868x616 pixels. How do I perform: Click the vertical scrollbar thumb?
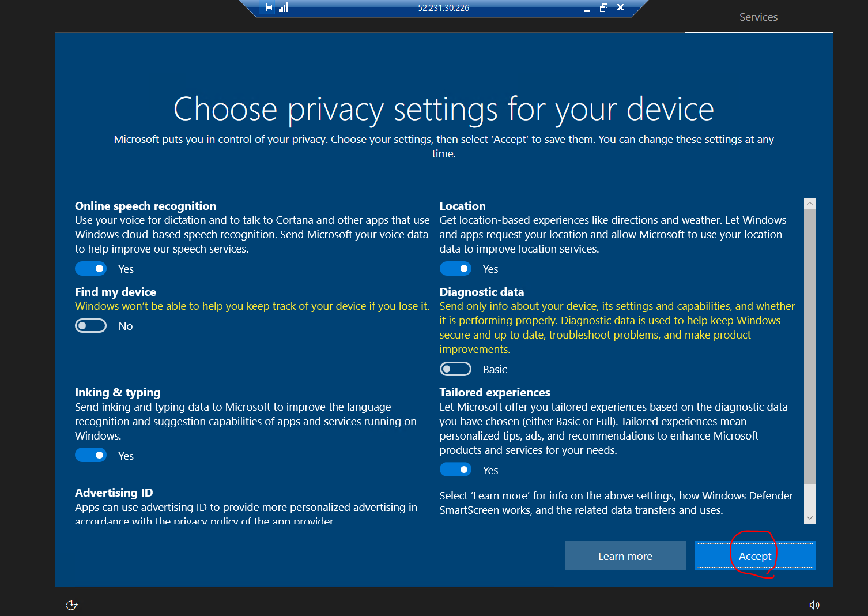pyautogui.click(x=810, y=347)
